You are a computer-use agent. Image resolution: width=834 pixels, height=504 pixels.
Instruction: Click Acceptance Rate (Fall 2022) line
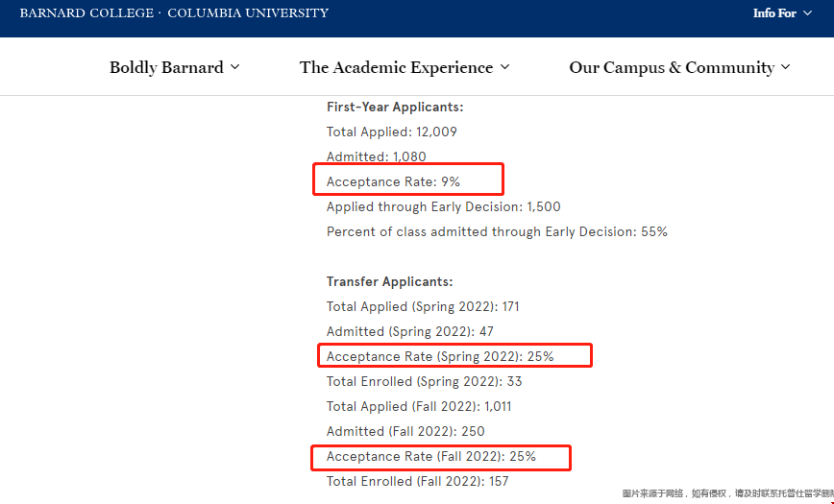431,456
